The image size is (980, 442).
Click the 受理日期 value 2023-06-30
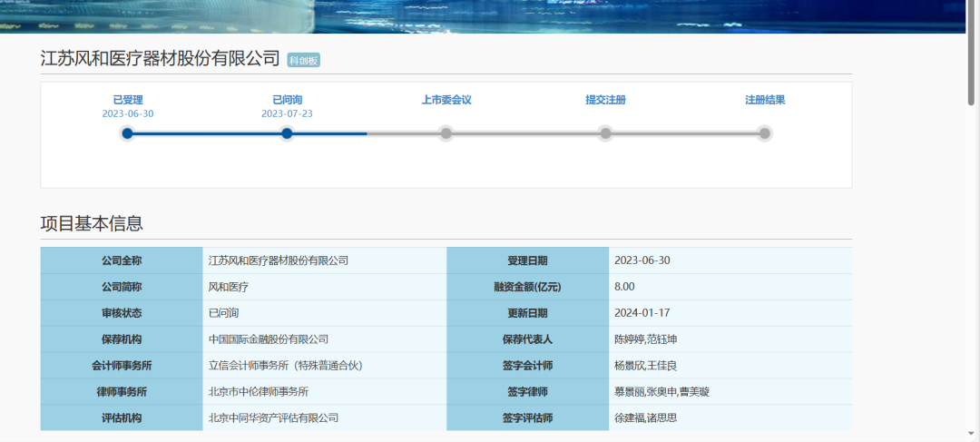[x=642, y=260]
